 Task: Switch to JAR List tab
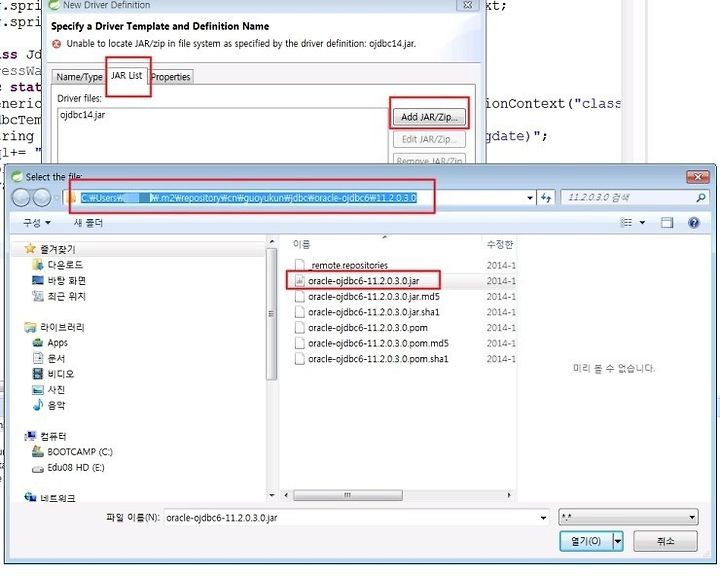pos(126,75)
